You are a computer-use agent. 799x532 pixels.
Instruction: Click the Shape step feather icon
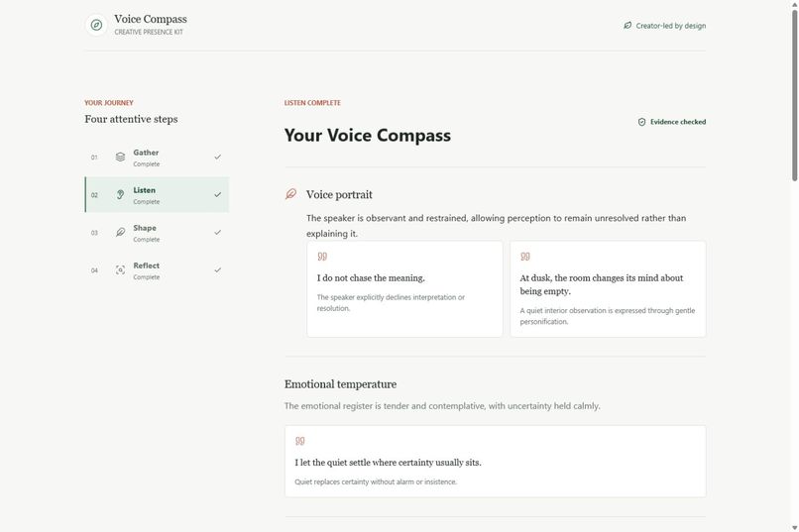(120, 232)
